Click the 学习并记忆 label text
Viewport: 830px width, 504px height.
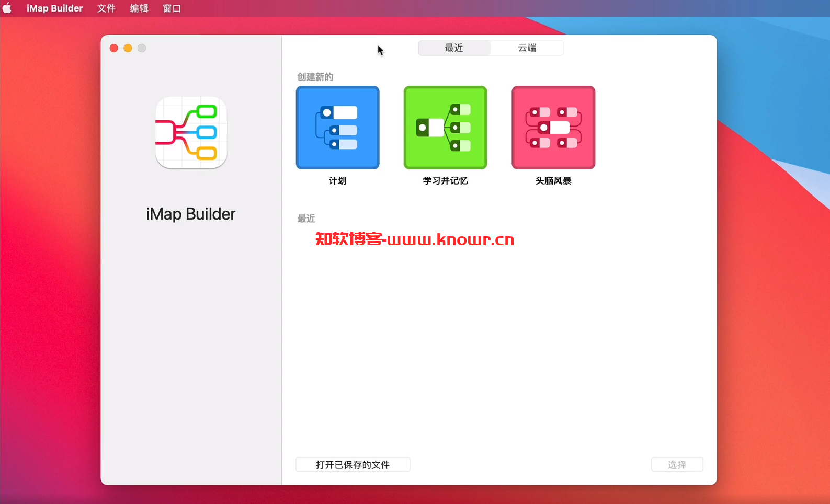pyautogui.click(x=446, y=181)
